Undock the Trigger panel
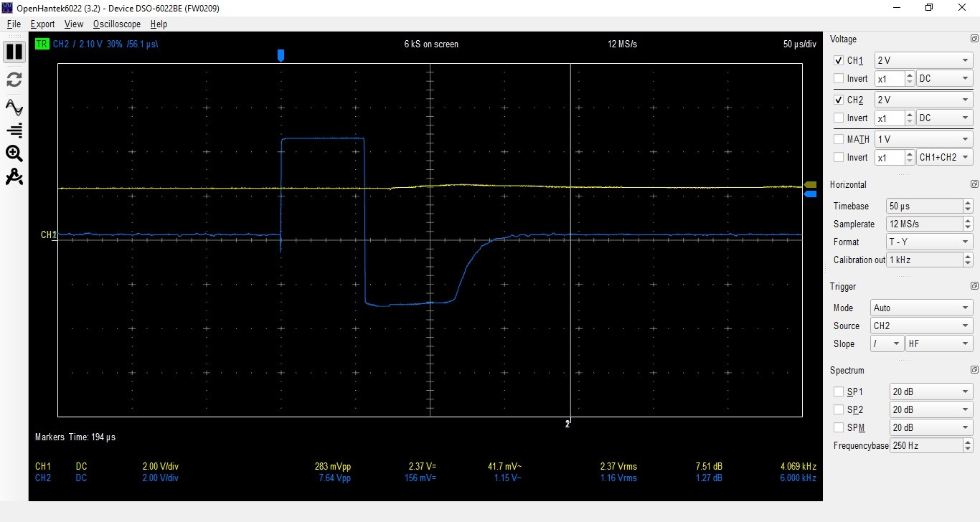This screenshot has width=980, height=522. 974,286
